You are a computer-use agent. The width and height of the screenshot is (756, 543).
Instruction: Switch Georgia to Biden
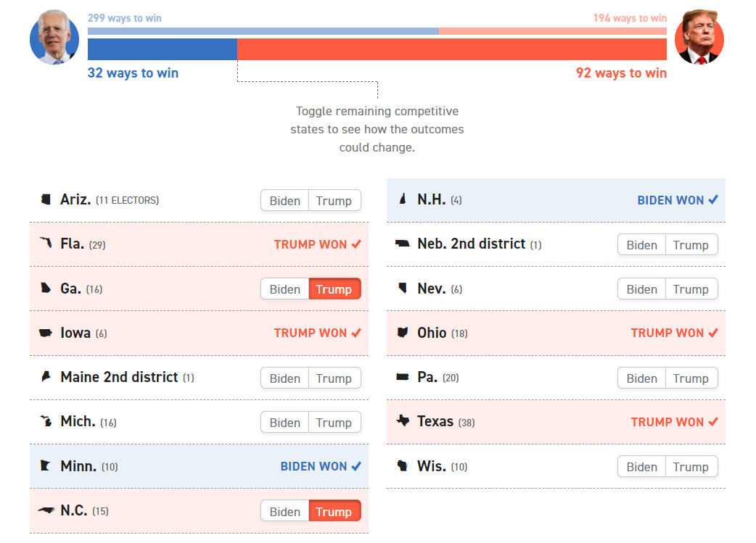[x=285, y=289]
